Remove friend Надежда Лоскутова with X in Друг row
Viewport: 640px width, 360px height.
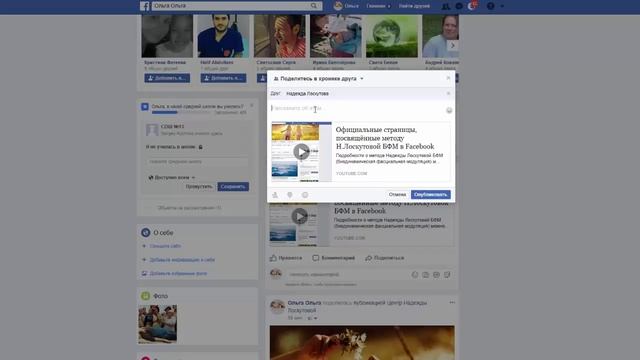(448, 93)
